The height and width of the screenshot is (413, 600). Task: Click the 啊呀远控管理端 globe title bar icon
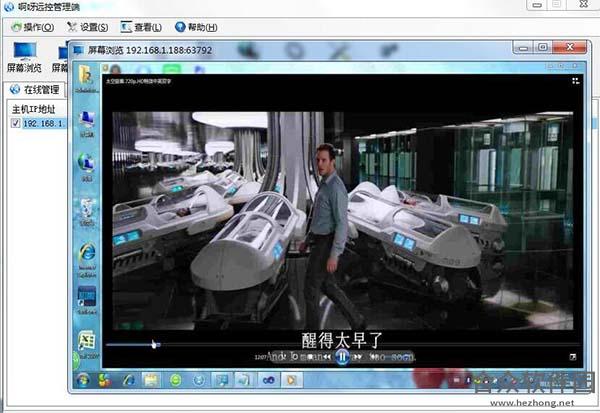[9, 6]
